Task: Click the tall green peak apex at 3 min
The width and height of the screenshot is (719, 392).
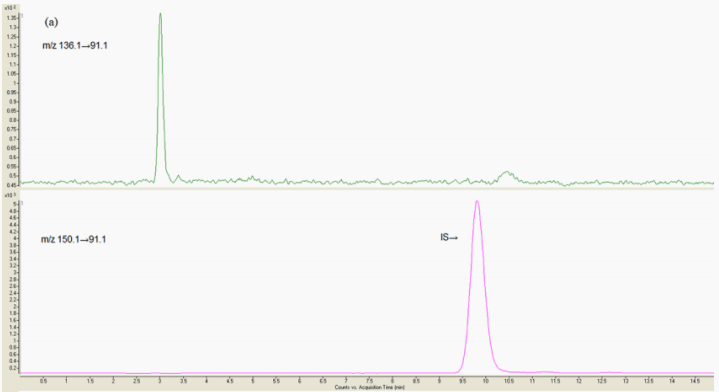Action: coord(160,14)
